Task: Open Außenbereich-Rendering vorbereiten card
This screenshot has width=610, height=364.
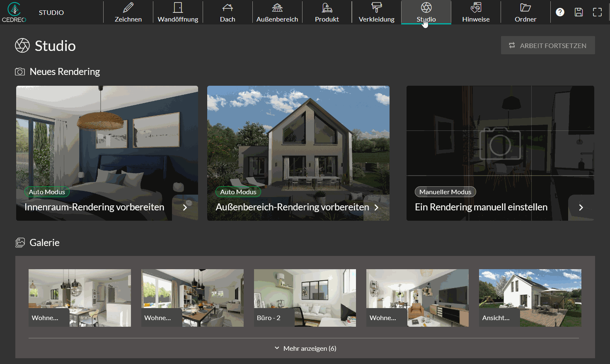Action: pos(298,153)
